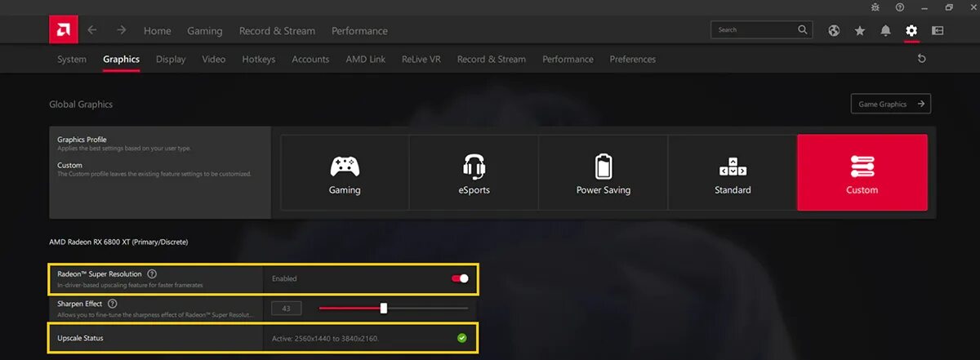Open the settings gear icon
This screenshot has width=980, height=360.
(x=911, y=31)
